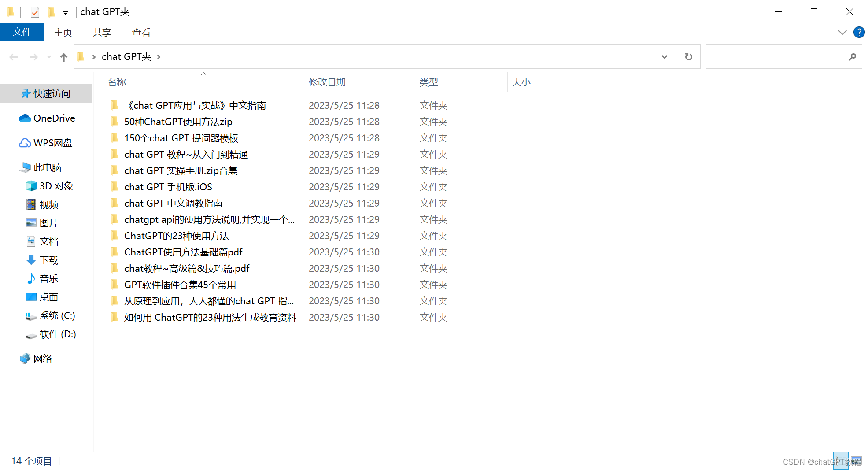Click folder icon of chat GPT 手机版.iOS

pos(114,187)
